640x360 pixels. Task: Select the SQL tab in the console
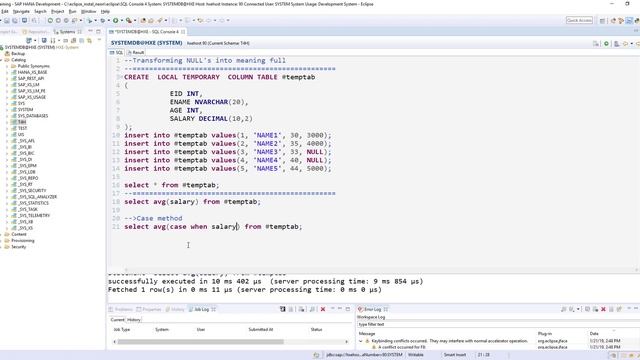(x=117, y=53)
